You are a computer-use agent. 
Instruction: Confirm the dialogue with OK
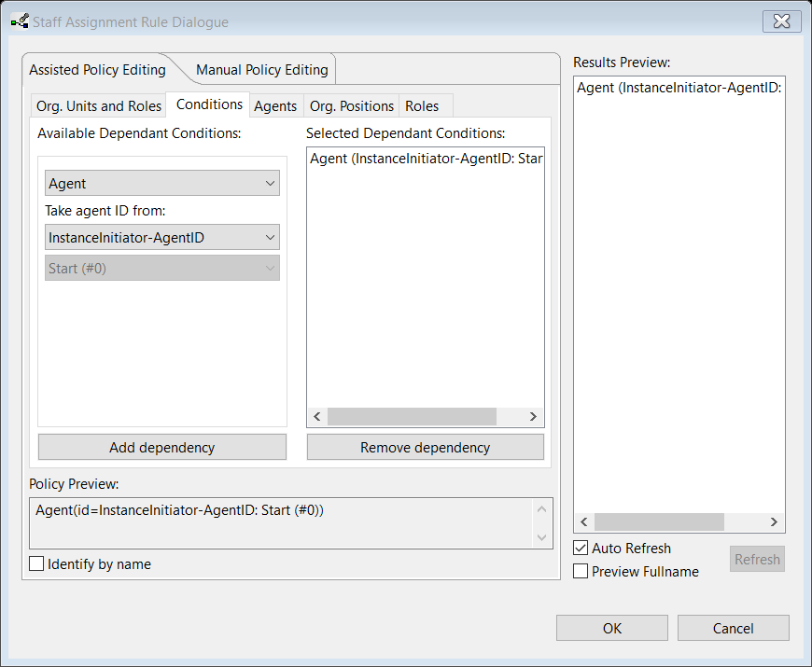click(x=611, y=628)
